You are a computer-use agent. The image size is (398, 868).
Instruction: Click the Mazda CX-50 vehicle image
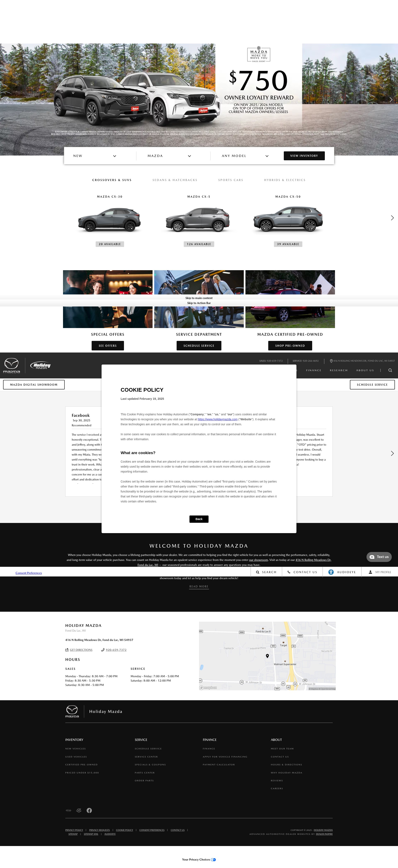click(288, 219)
